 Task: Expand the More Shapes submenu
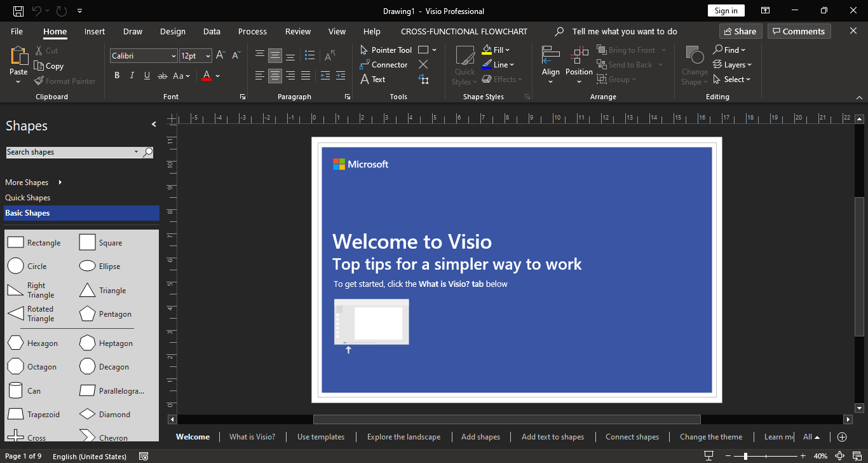(60, 183)
